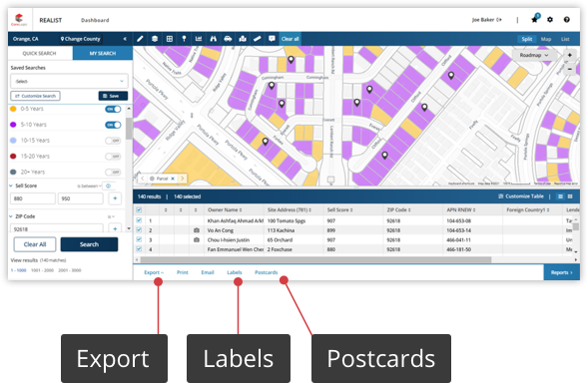
Task: Enable the 15-20 Years toggle
Action: pos(113,157)
